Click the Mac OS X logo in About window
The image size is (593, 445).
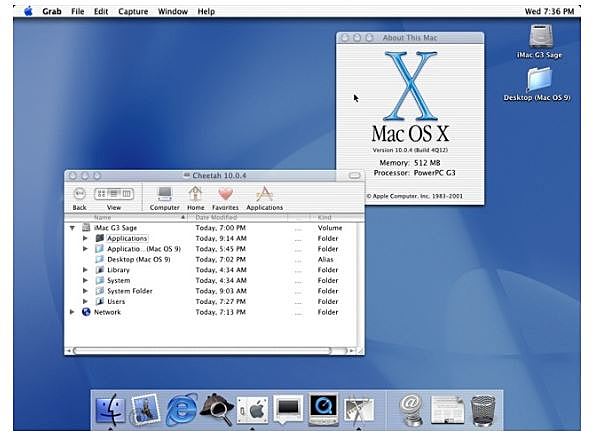pyautogui.click(x=411, y=86)
